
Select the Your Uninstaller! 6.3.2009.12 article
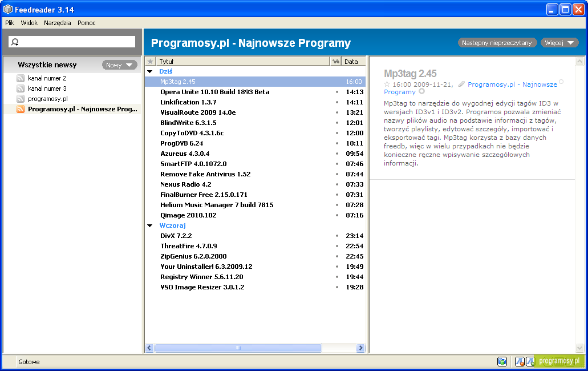tap(255, 267)
